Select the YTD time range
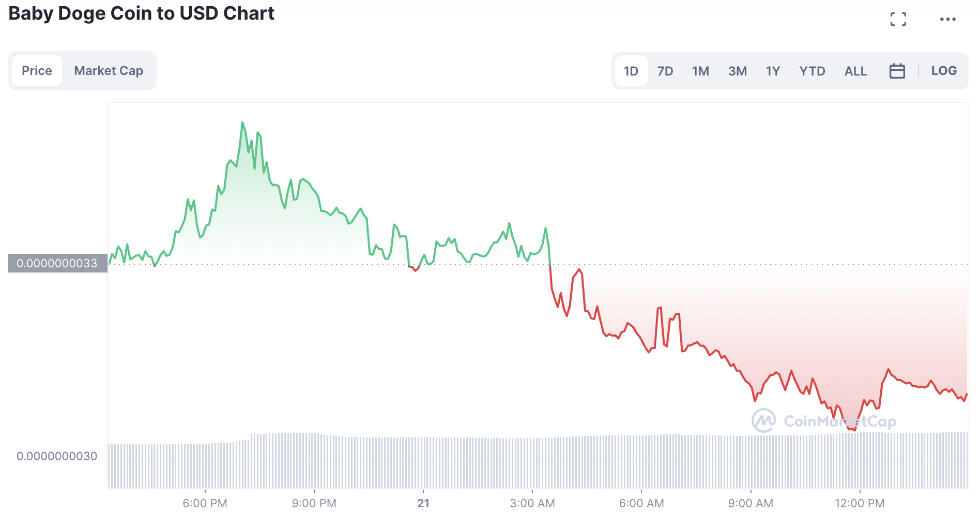Image resolution: width=980 pixels, height=514 pixels. click(x=812, y=71)
